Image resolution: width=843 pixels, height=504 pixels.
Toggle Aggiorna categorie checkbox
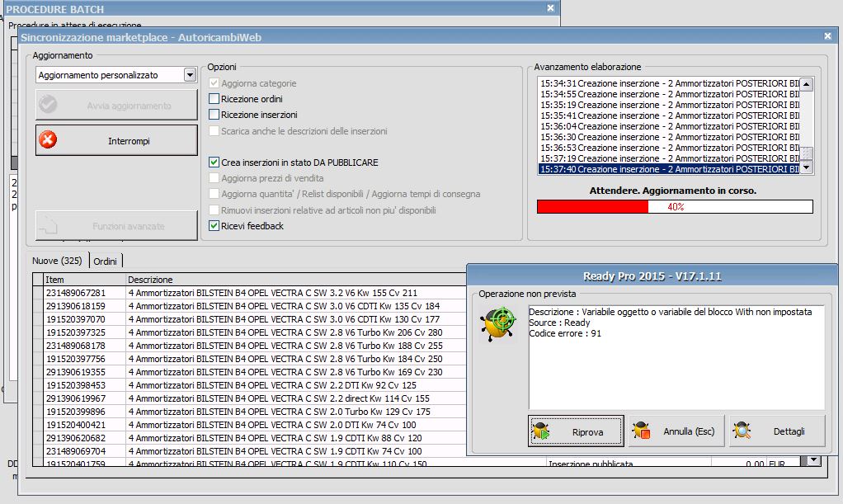pyautogui.click(x=214, y=82)
